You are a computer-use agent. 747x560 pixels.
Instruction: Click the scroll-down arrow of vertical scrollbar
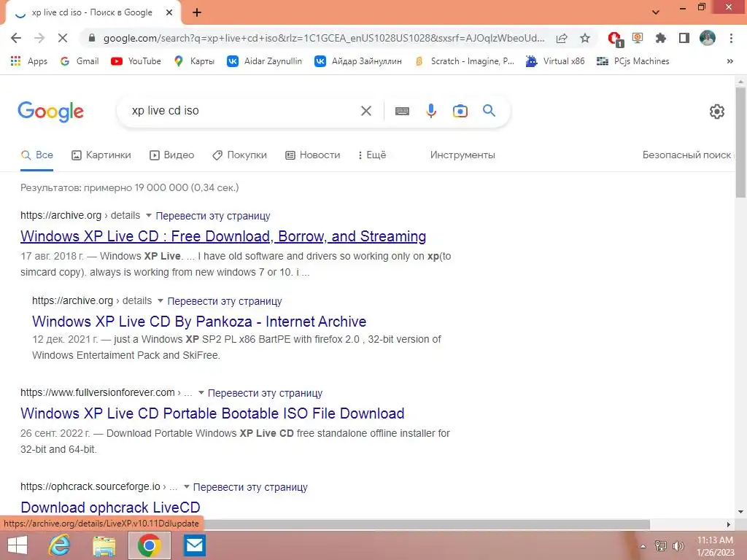[x=740, y=512]
